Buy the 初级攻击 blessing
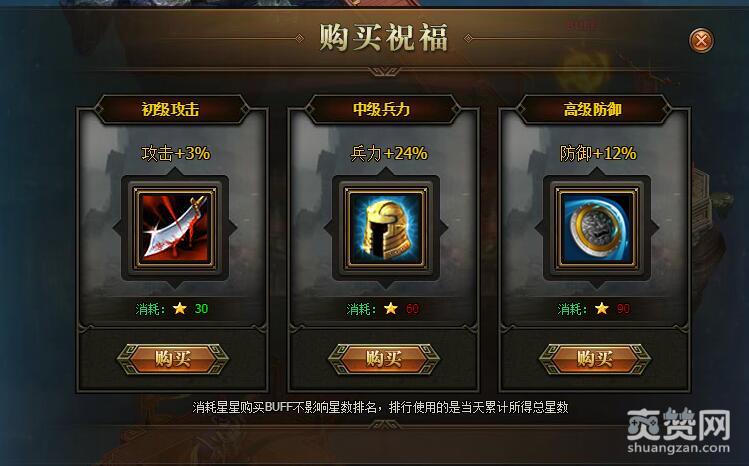 173,359
